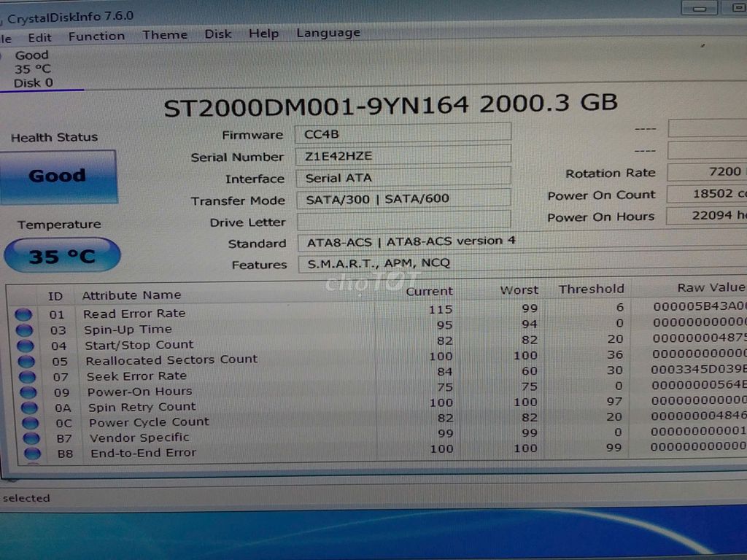Click the Current column header
747x560 pixels.
click(x=429, y=292)
